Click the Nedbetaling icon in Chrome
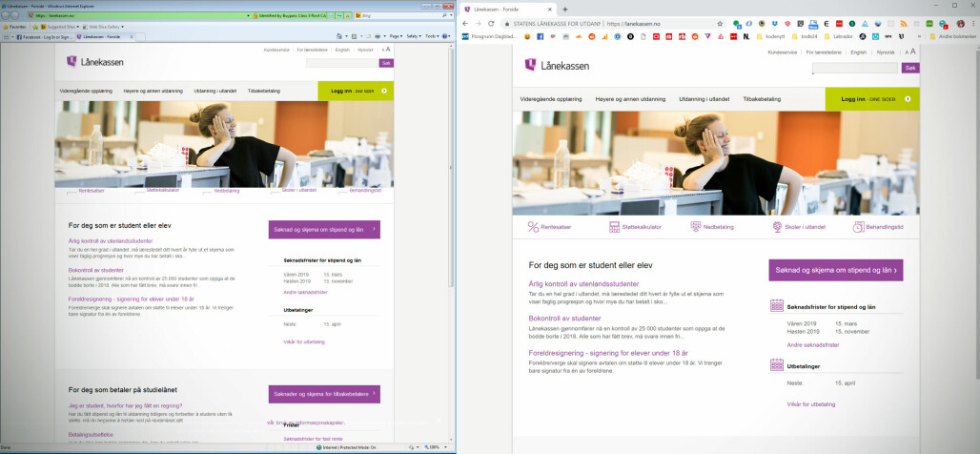 [x=696, y=227]
